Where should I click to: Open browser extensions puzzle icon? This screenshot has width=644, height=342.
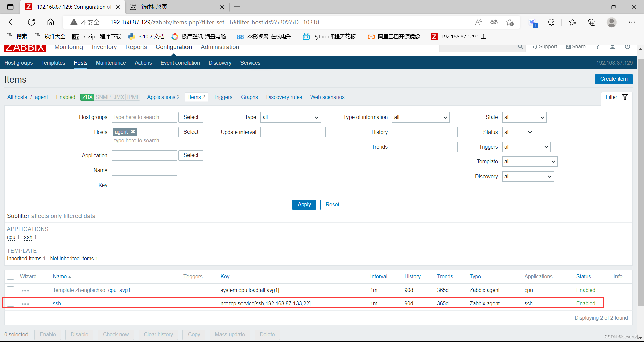[551, 22]
